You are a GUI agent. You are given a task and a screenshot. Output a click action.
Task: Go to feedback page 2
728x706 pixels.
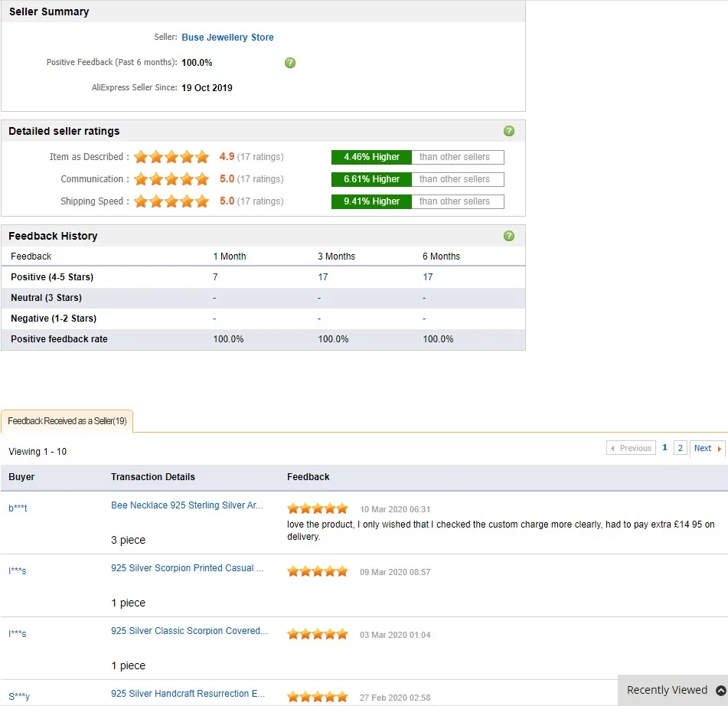(681, 448)
